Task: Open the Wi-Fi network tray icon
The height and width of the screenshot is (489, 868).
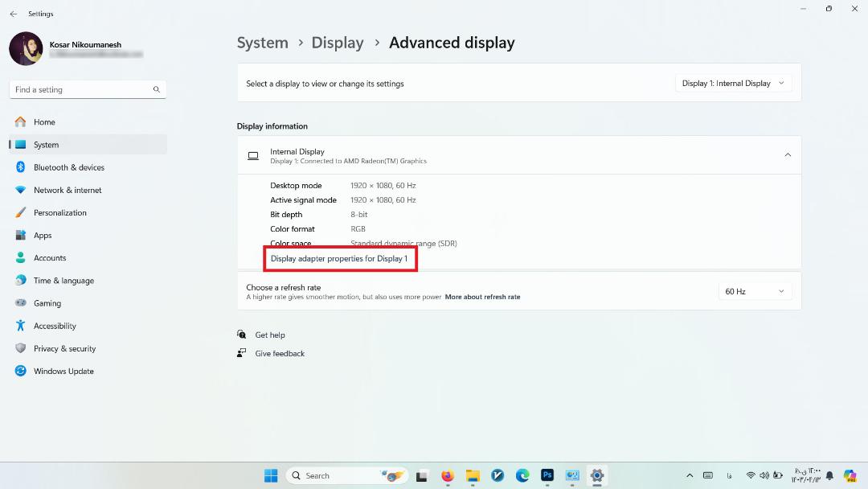Action: point(751,475)
